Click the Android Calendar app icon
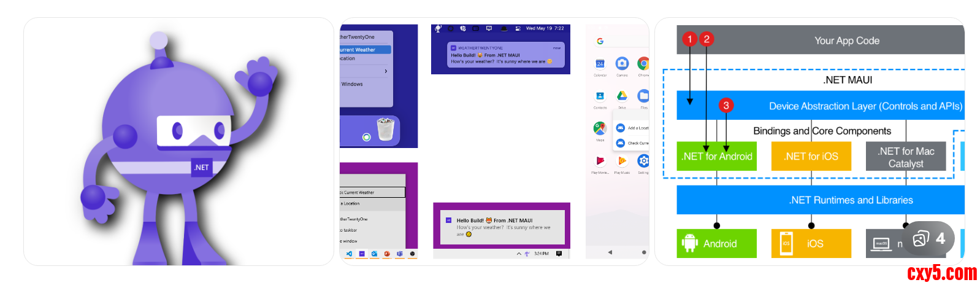The width and height of the screenshot is (980, 285). (x=600, y=63)
